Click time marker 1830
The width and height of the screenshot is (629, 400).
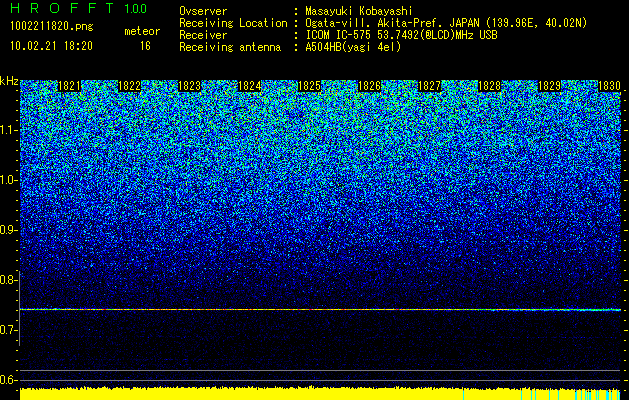[609, 86]
